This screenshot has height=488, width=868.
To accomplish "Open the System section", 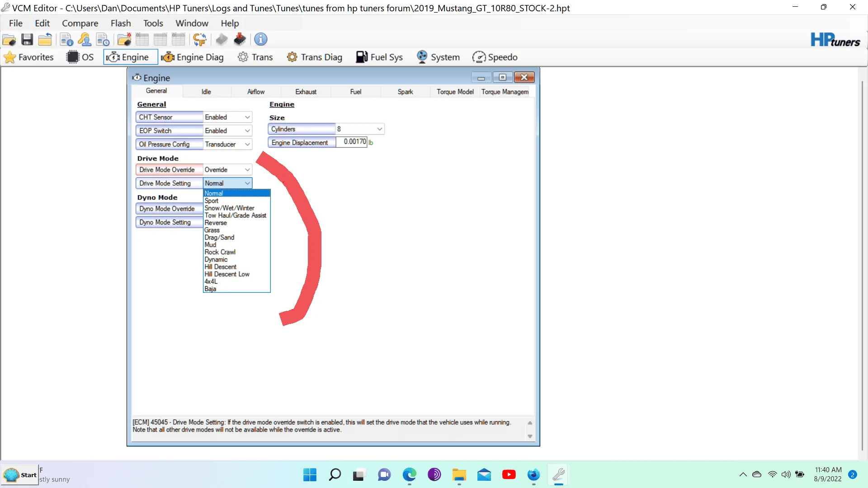I will coord(438,57).
